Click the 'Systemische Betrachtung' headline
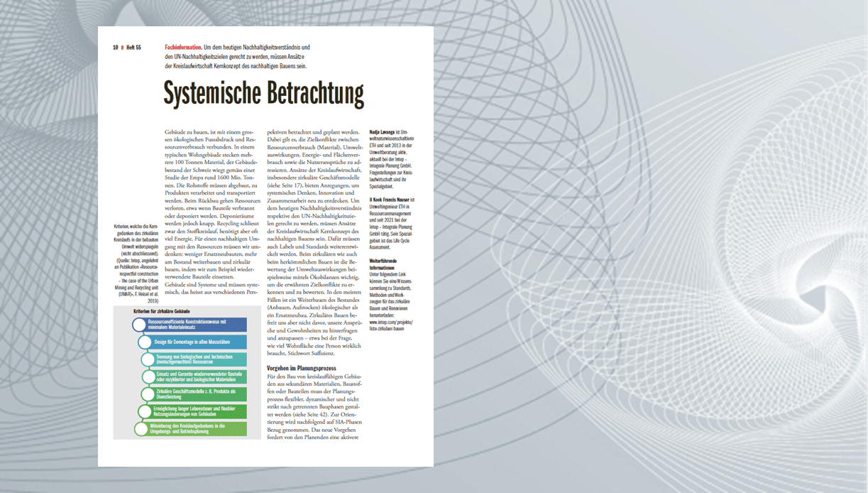The height and width of the screenshot is (493, 868). [x=263, y=93]
